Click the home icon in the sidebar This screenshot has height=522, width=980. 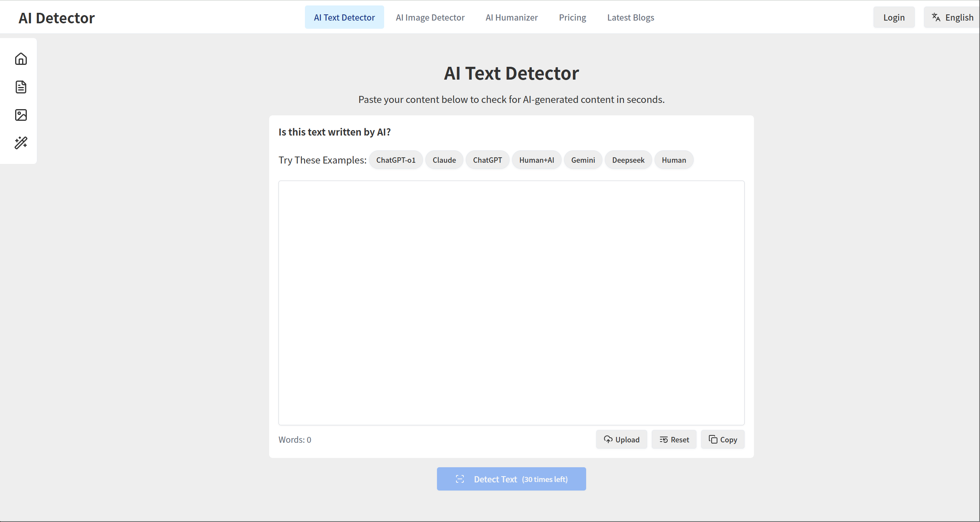[21, 59]
